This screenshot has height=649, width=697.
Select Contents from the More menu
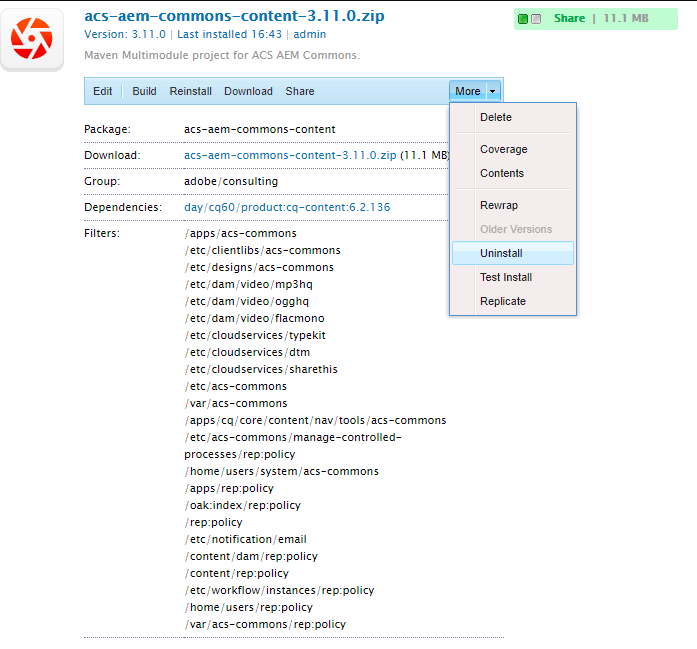pyautogui.click(x=513, y=173)
